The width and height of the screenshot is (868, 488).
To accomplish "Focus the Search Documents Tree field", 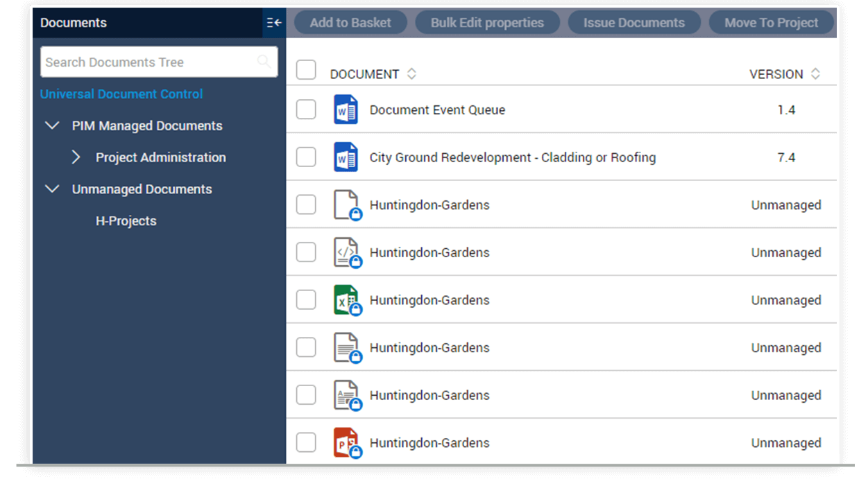I will point(148,62).
